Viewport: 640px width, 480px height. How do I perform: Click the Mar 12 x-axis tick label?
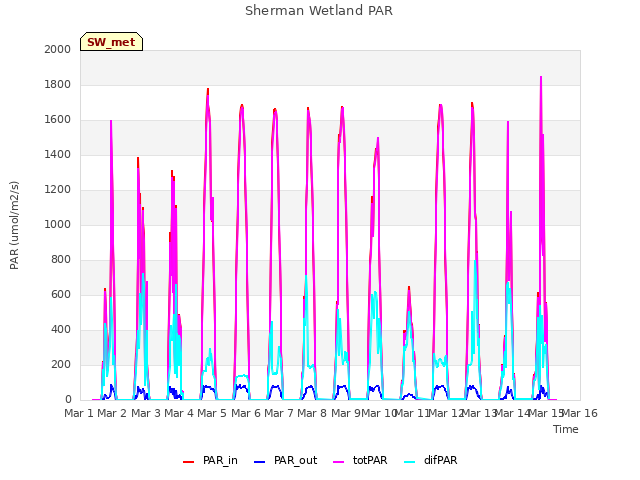(446, 413)
